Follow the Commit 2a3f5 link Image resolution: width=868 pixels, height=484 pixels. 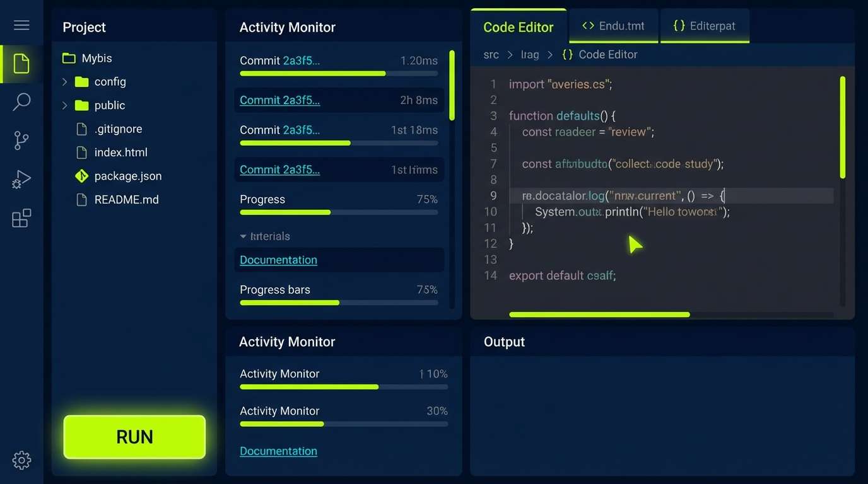click(279, 100)
